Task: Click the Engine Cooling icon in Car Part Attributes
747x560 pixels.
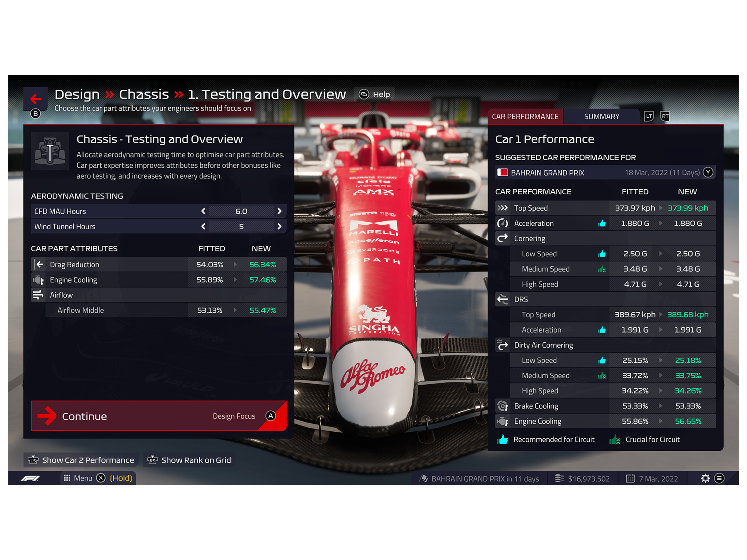Action: (36, 280)
